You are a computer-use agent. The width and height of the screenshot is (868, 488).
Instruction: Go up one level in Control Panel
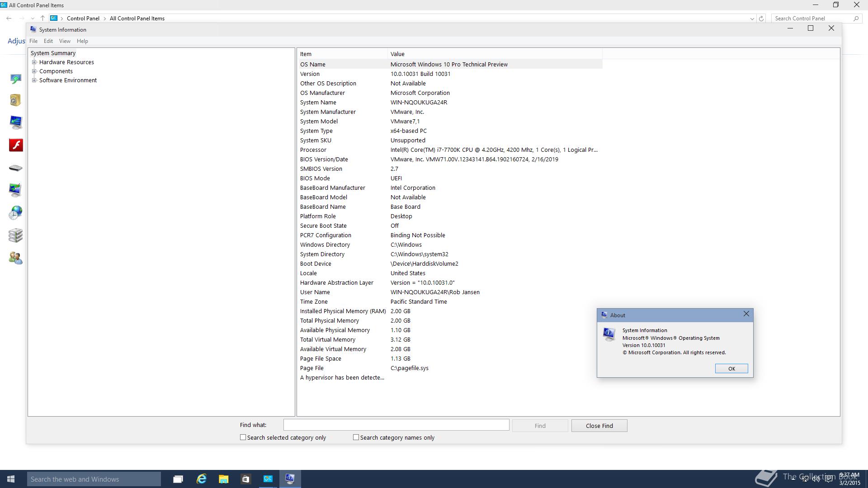click(42, 18)
